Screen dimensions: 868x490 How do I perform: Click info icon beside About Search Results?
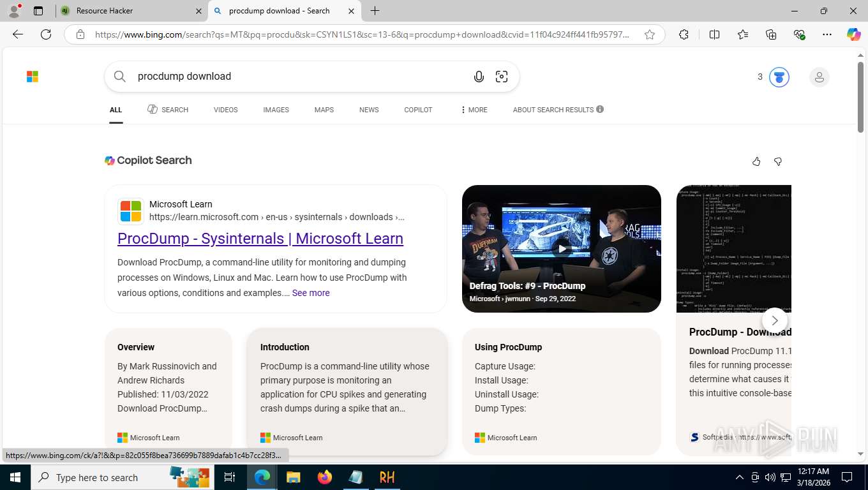pyautogui.click(x=600, y=109)
